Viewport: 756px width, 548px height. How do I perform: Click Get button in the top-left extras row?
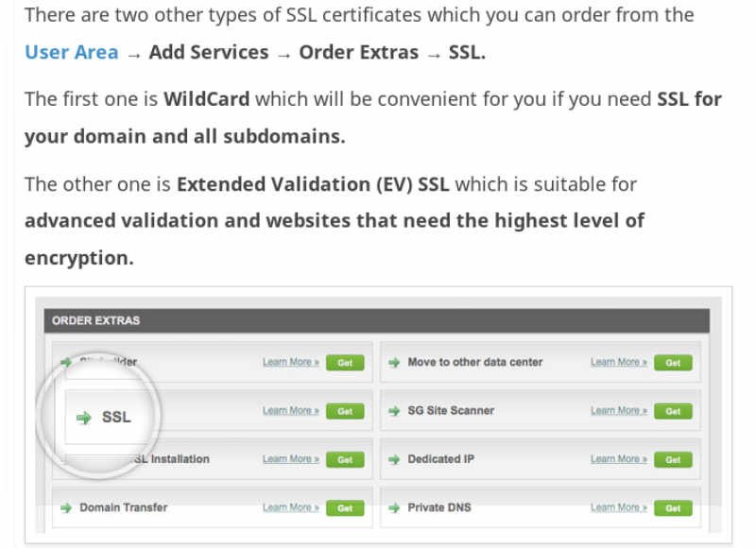click(x=345, y=363)
